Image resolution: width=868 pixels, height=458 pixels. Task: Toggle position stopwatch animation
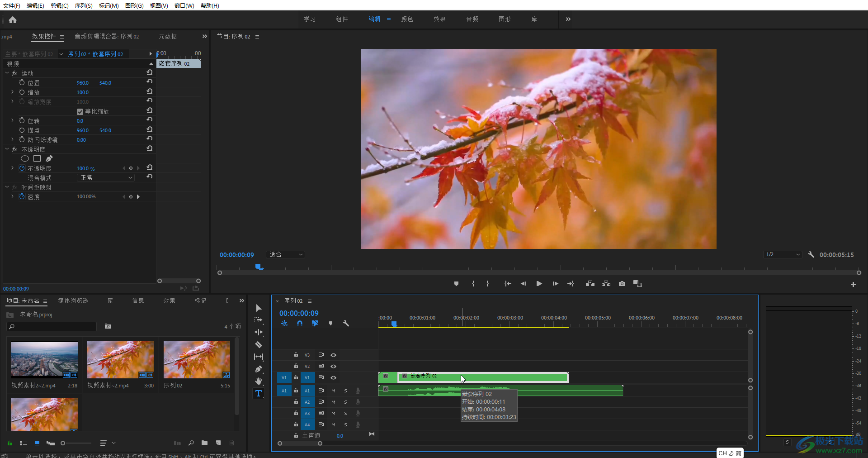[x=22, y=82]
